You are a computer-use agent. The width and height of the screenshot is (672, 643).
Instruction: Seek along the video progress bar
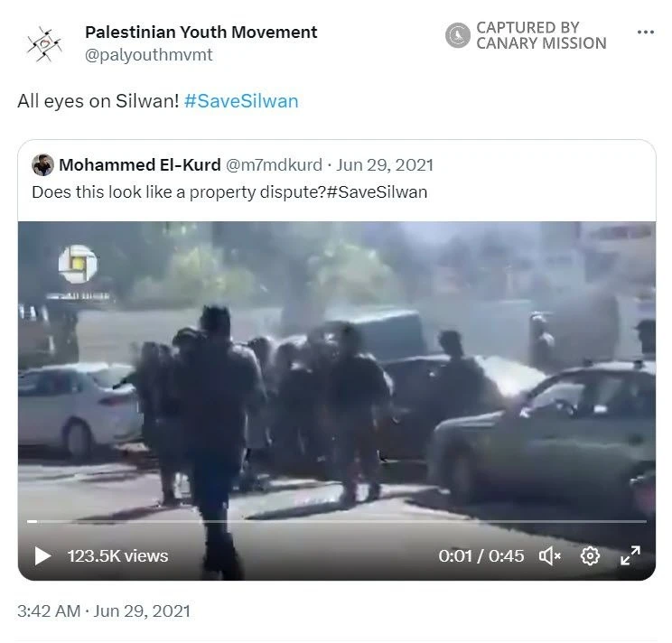click(337, 521)
